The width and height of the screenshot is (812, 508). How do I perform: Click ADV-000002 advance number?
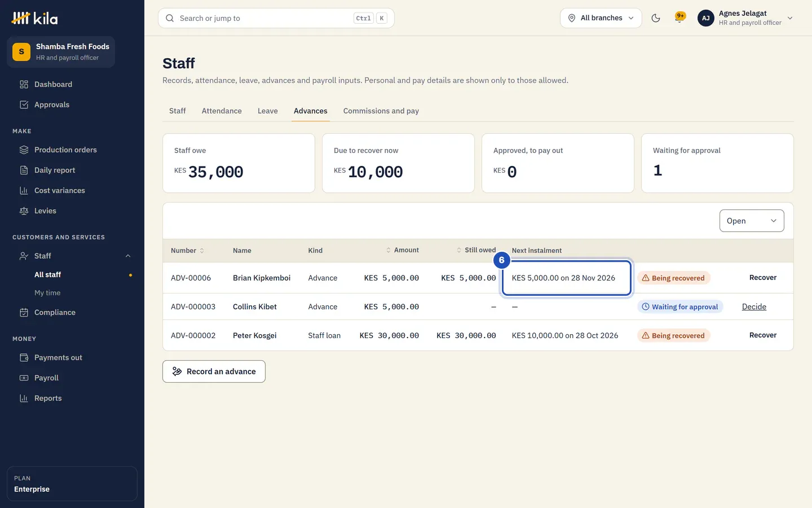tap(193, 335)
